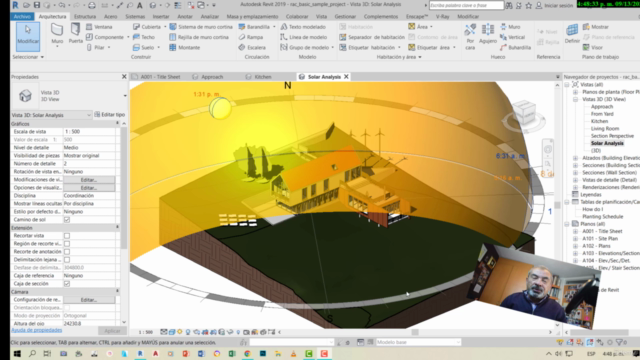Pick Línea de modelo tool
640x360 pixels.
pos(304,37)
